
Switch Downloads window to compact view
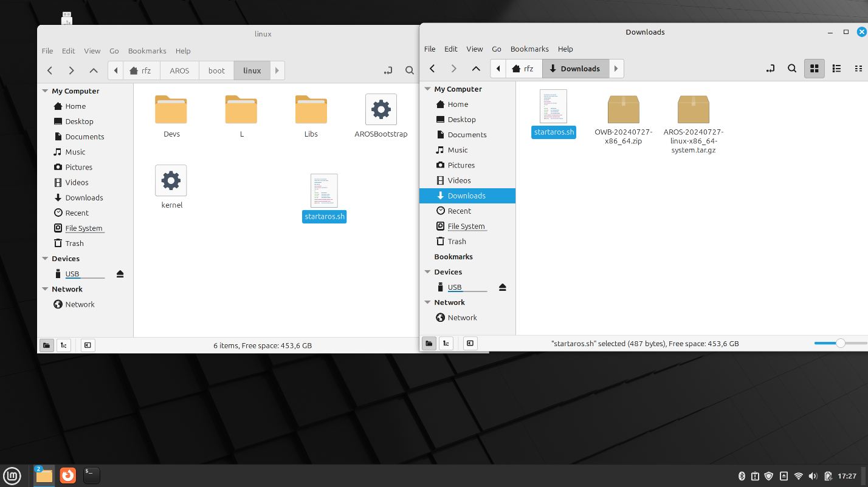click(858, 69)
